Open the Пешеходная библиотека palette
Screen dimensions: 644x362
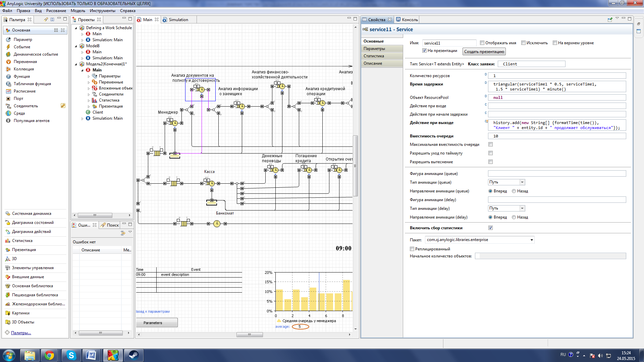(35, 295)
